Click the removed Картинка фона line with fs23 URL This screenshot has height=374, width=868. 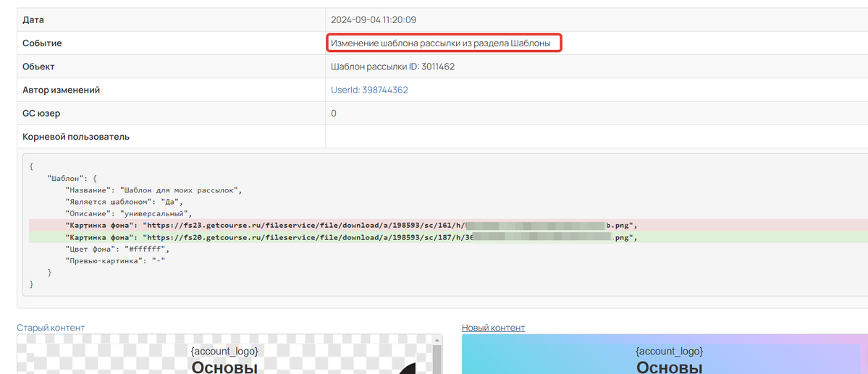[x=448, y=226]
